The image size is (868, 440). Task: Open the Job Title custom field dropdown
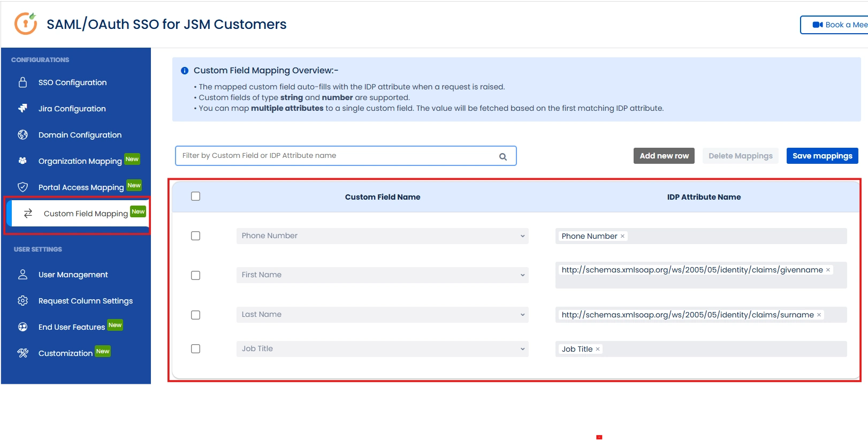pos(383,349)
